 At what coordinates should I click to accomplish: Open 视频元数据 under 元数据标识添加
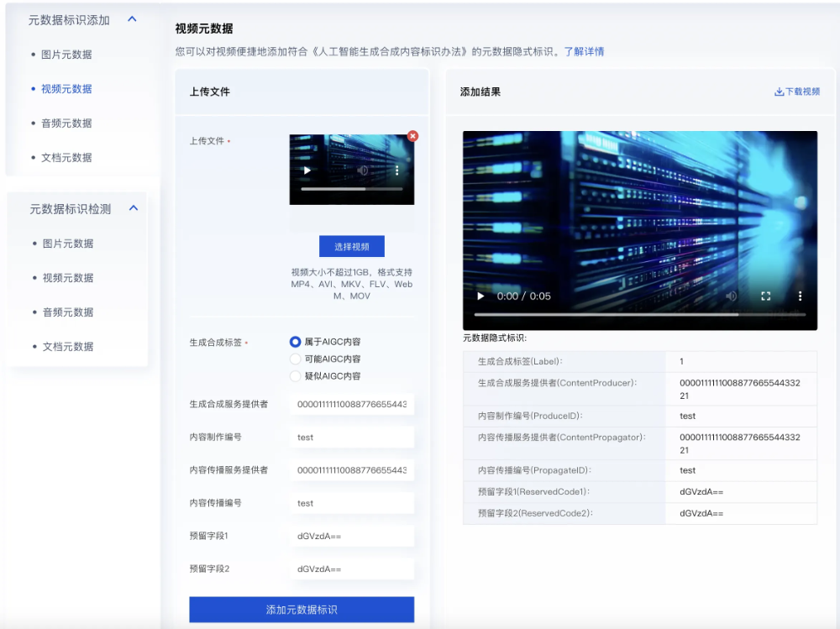(x=66, y=89)
